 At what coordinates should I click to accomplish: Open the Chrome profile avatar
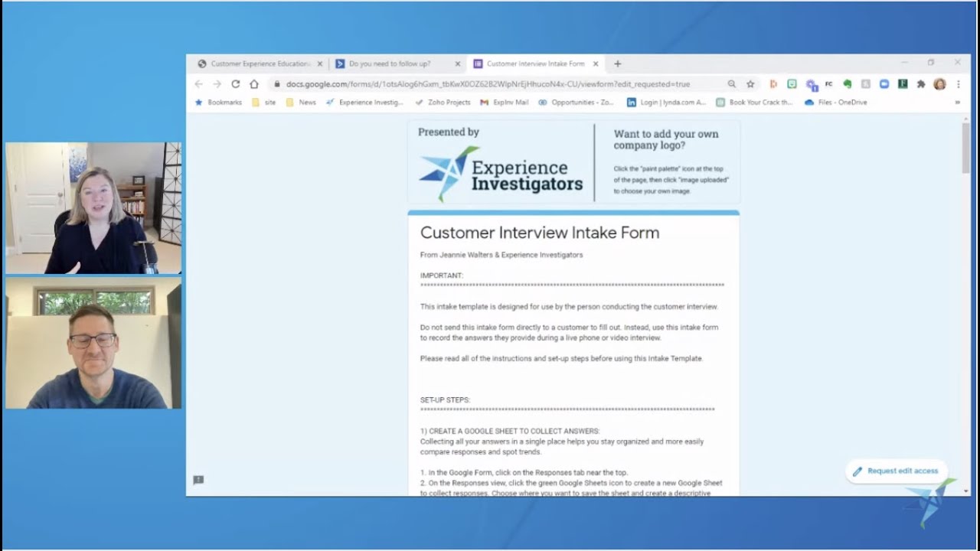pos(939,84)
